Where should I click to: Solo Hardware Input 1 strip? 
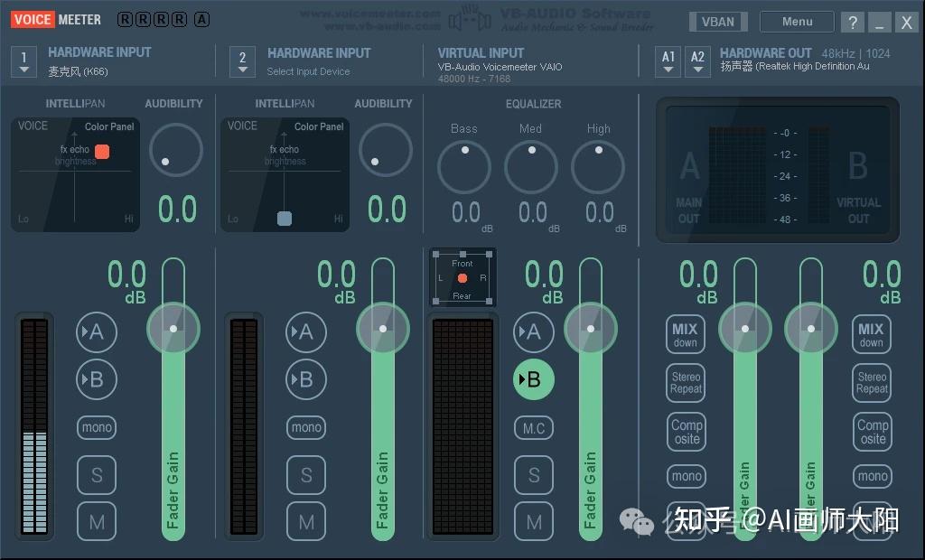[x=97, y=475]
